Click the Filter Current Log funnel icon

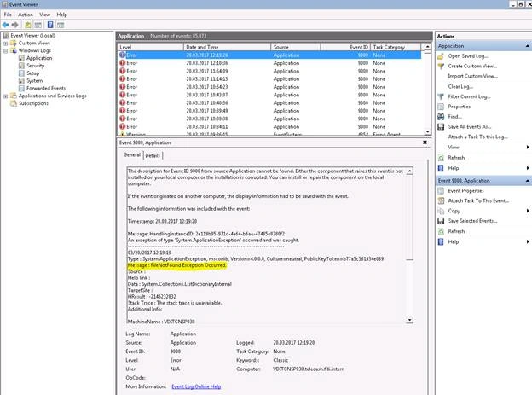coord(441,96)
